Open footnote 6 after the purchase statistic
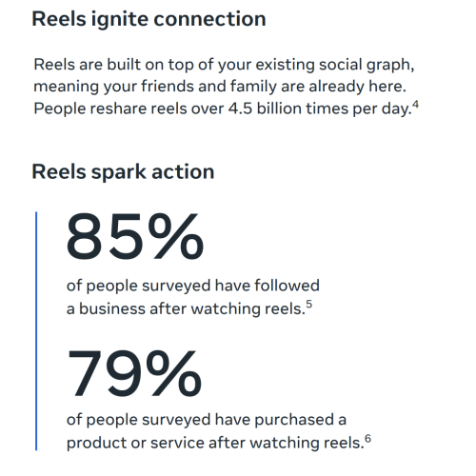 [367, 439]
